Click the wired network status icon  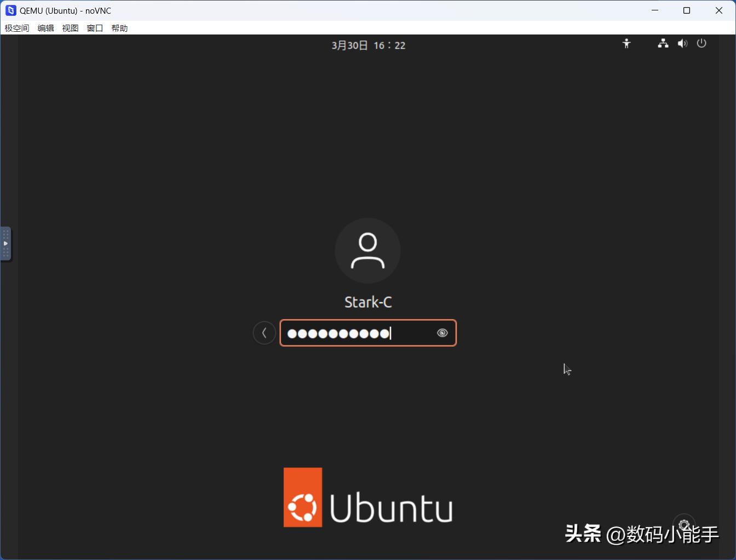click(663, 44)
